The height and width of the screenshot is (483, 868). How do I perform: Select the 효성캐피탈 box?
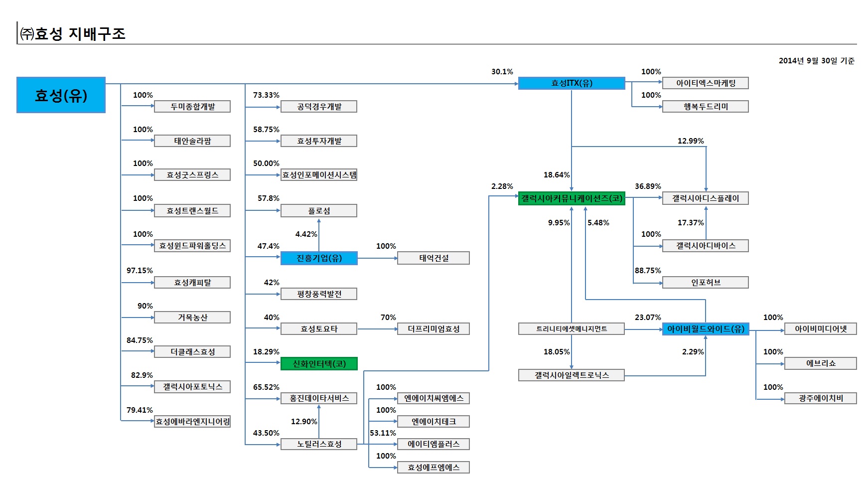(x=192, y=283)
